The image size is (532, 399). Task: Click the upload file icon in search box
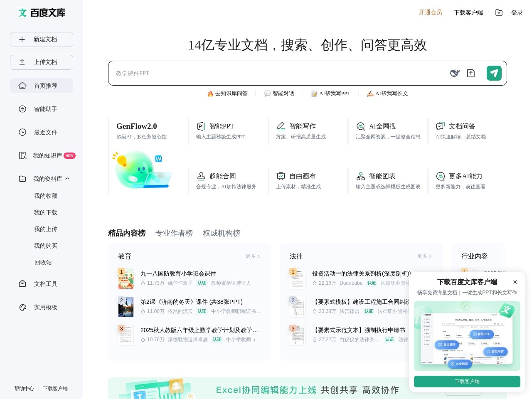(x=471, y=73)
